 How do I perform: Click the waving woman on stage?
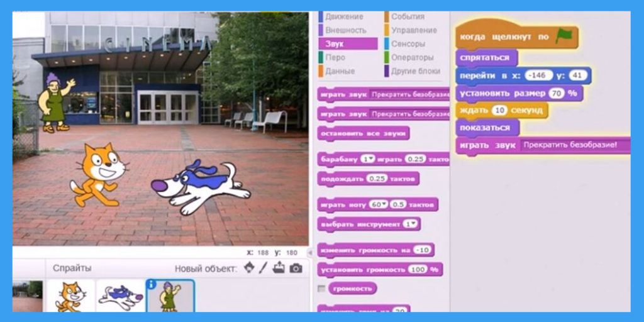pos(56,103)
